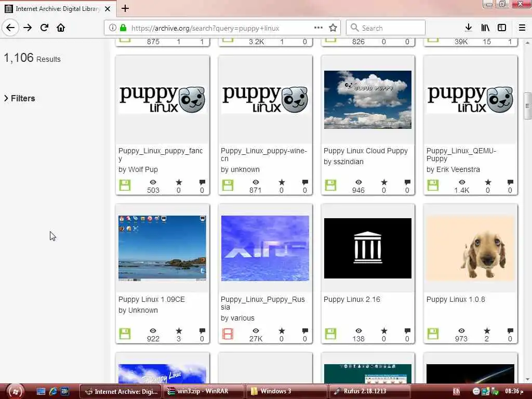532x399 pixels.
Task: Open the Windows Start button
Action: coord(15,392)
